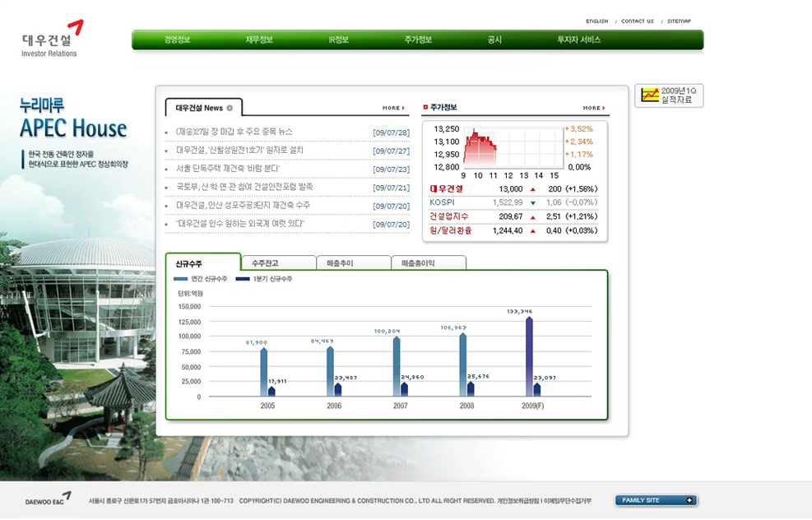Click the blue down arrow in KOSPI row
812x520 pixels.
coord(532,202)
